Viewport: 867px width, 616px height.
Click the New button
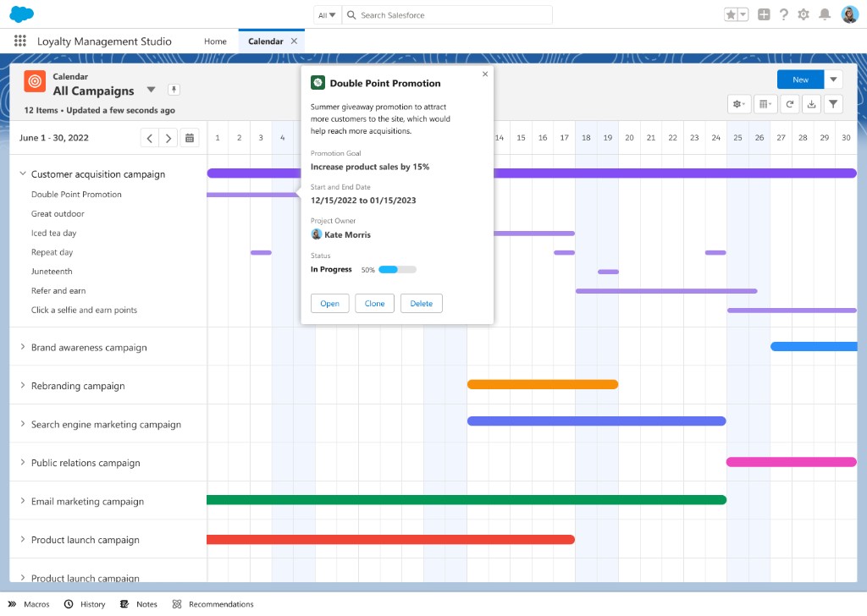tap(800, 80)
